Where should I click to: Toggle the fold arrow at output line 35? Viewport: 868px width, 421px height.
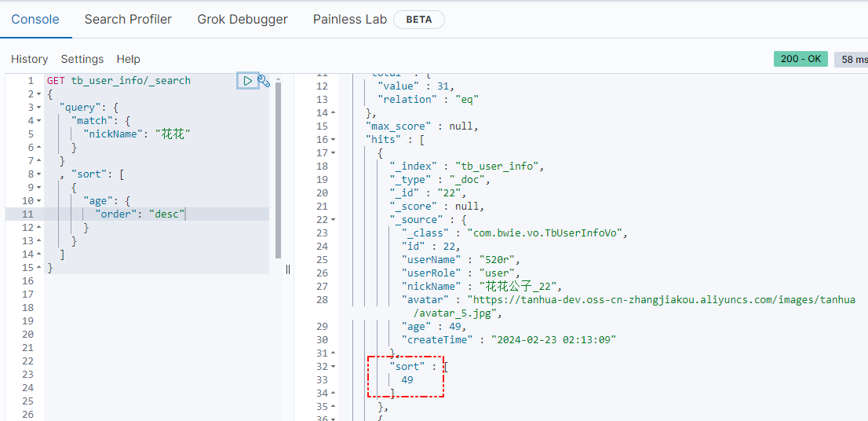(x=334, y=407)
